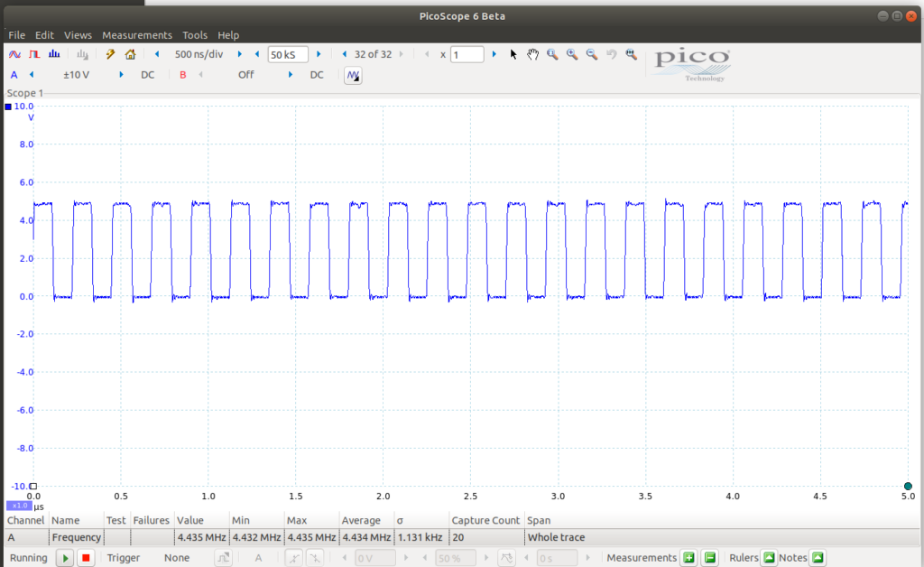
Task: Decrease the timebase from 500 ns/div
Action: 157,54
